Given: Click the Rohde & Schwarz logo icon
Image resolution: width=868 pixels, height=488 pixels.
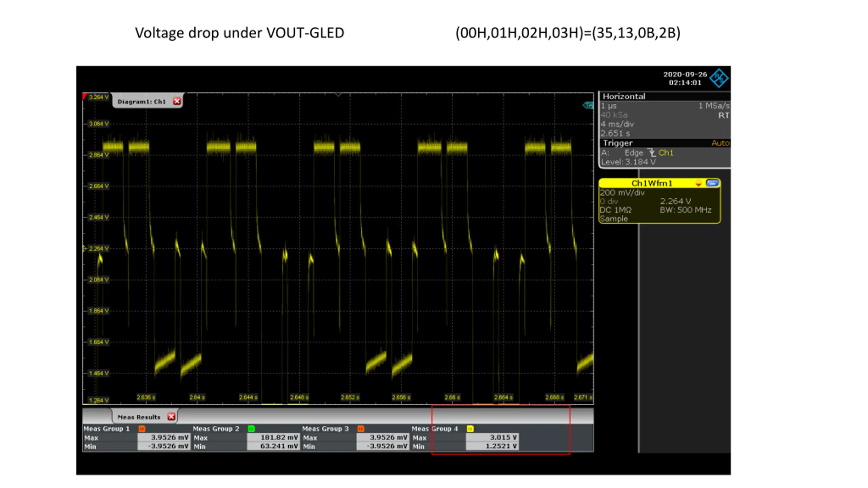Looking at the screenshot, I should click(x=719, y=78).
